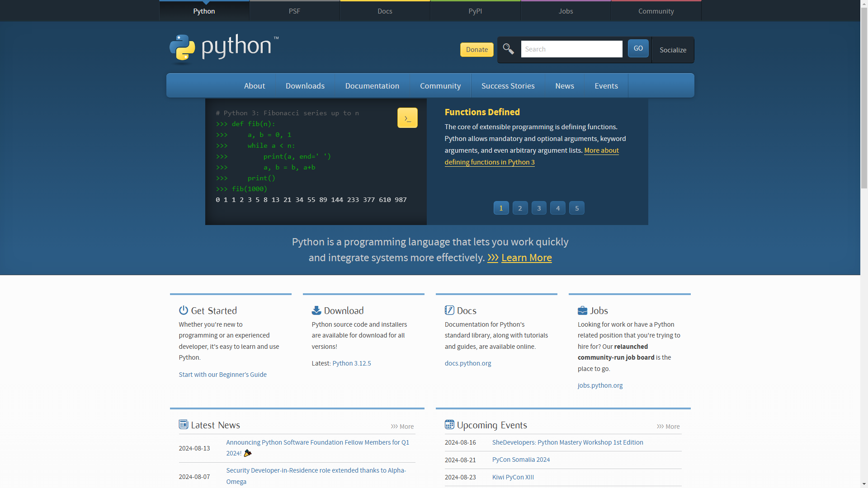Image resolution: width=868 pixels, height=488 pixels.
Task: Select slide 5 in carousel
Action: 577,208
